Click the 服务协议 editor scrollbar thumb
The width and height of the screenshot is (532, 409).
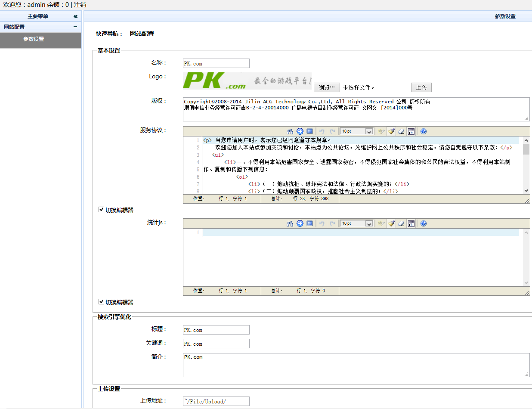tap(526, 149)
